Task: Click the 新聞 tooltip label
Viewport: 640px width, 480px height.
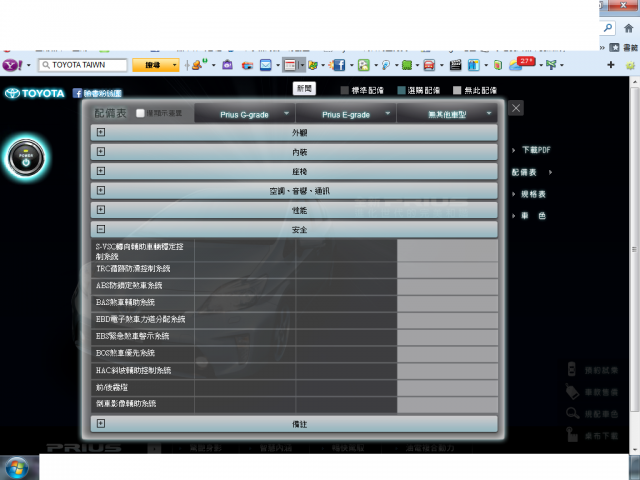Action: coord(304,89)
